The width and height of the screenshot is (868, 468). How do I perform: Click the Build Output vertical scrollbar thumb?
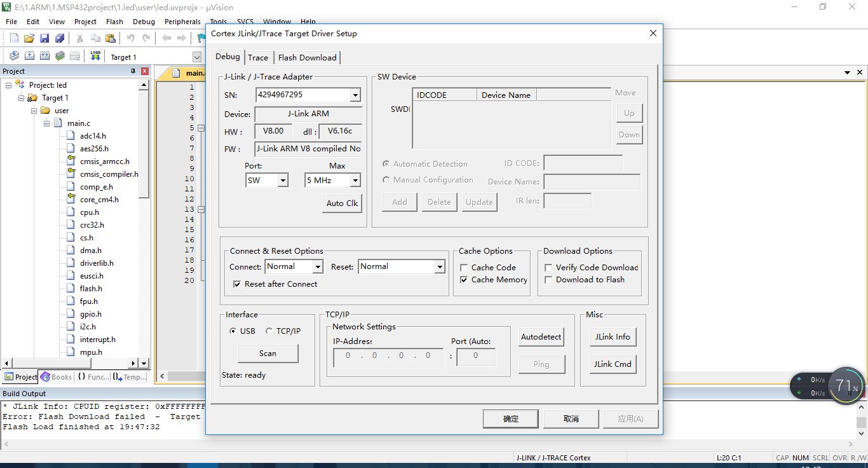(861, 422)
